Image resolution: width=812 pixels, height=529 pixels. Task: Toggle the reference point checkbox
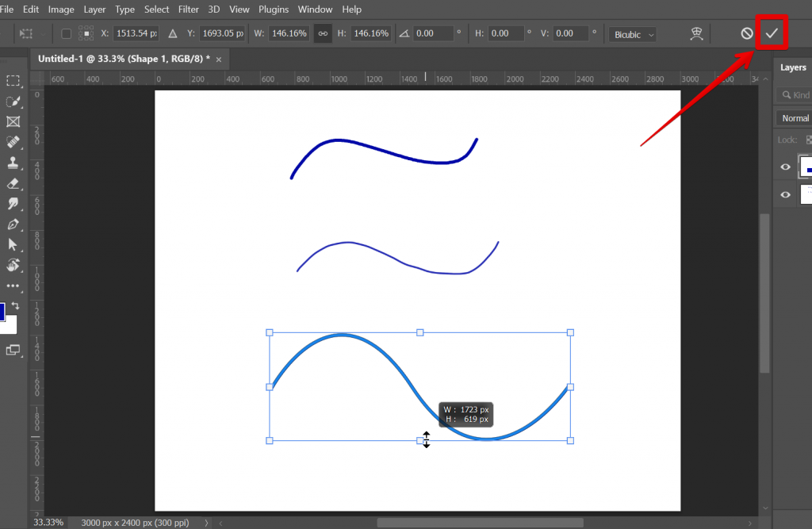click(67, 33)
